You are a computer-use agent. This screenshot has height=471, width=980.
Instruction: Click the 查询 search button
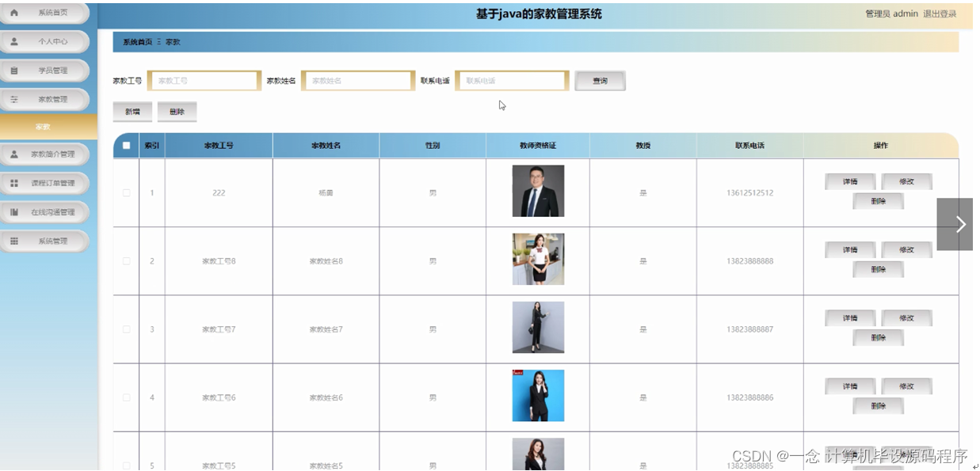click(x=600, y=81)
